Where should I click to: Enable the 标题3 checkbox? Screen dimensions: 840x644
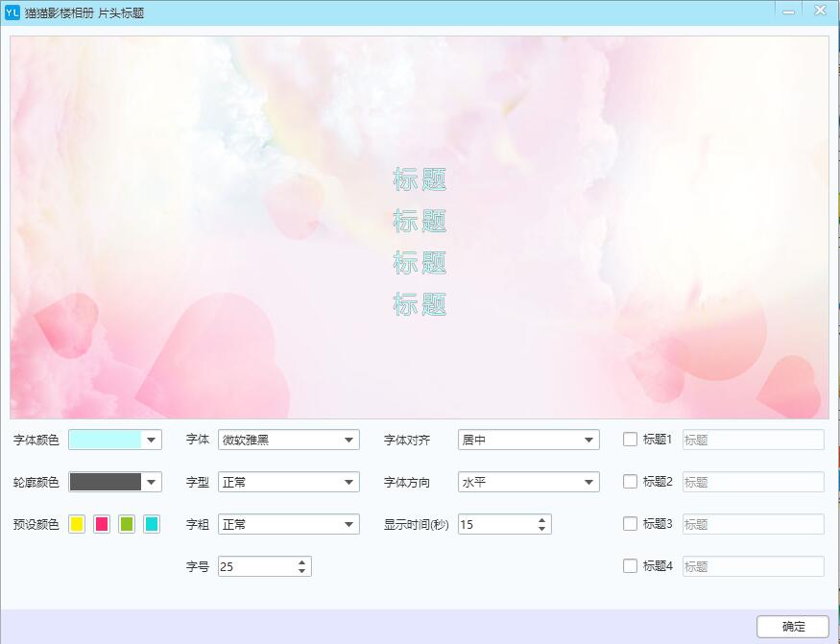tap(631, 524)
